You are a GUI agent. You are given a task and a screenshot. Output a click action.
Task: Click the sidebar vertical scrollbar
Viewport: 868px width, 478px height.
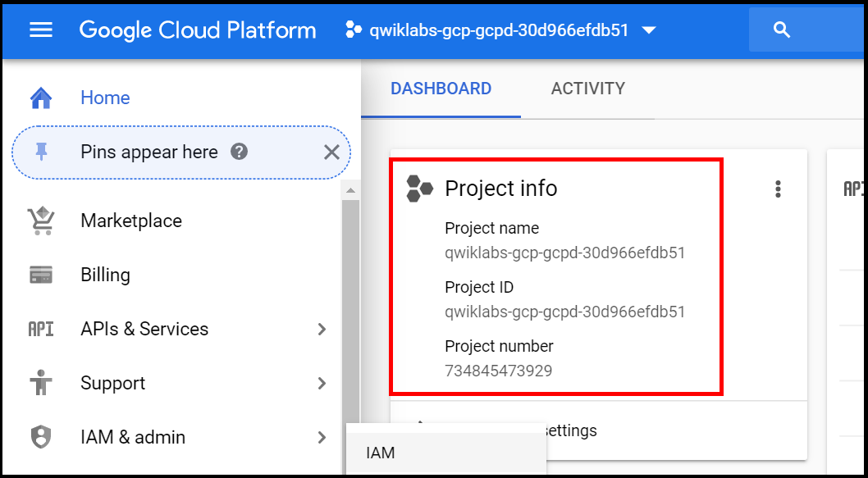click(x=350, y=310)
